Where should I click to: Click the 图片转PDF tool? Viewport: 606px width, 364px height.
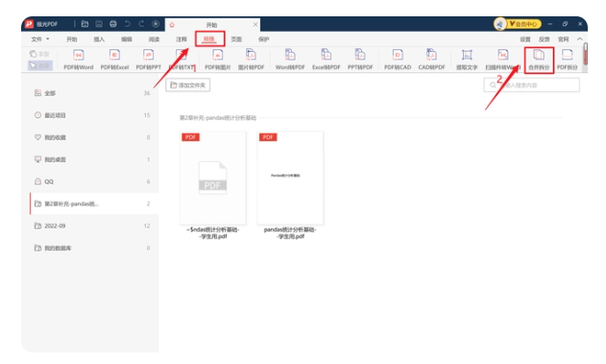pyautogui.click(x=251, y=60)
